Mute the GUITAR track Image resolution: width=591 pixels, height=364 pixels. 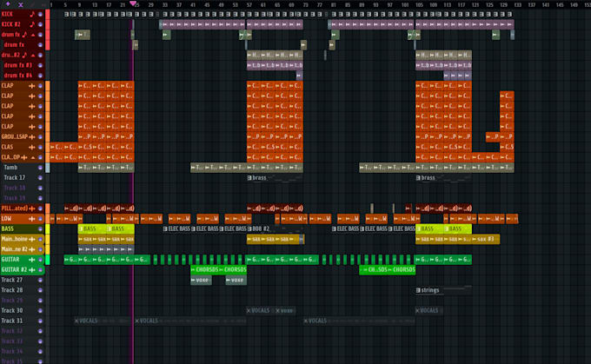40,260
